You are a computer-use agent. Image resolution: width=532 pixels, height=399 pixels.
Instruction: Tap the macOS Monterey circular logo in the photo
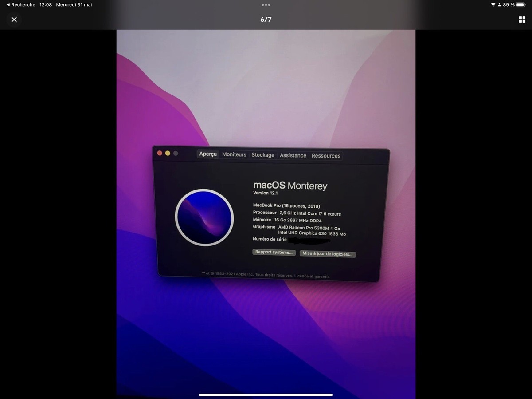(204, 217)
